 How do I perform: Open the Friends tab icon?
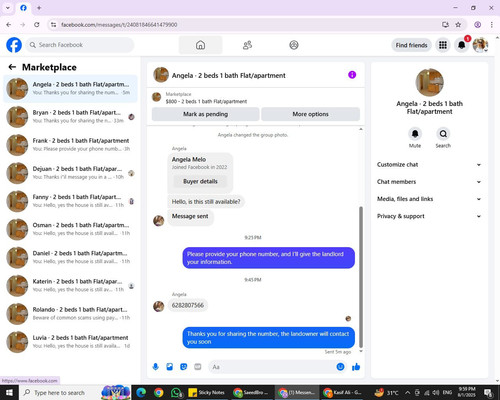point(247,45)
